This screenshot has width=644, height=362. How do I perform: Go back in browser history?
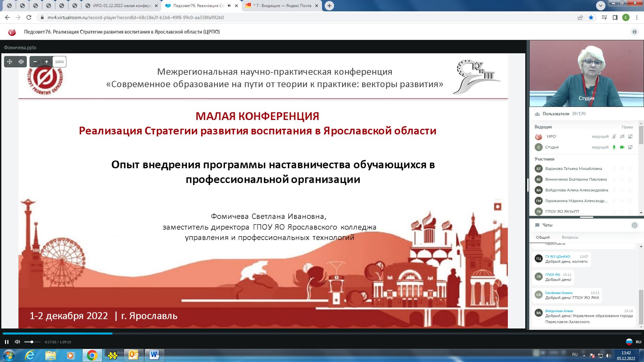7,17
